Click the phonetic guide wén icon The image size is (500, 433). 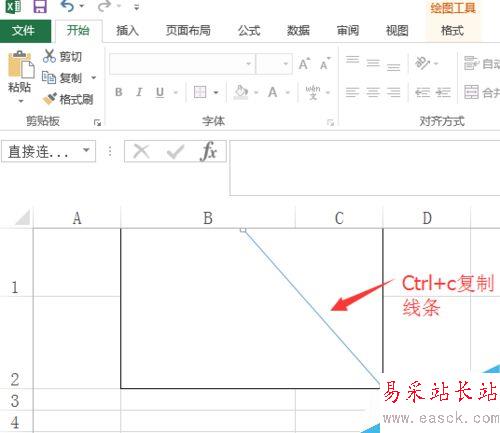pyautogui.click(x=313, y=92)
